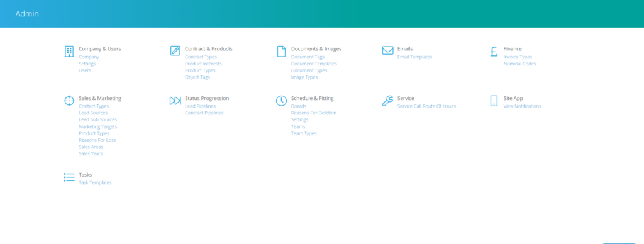
Task: Click the Status Progression heading
Action: 207,98
